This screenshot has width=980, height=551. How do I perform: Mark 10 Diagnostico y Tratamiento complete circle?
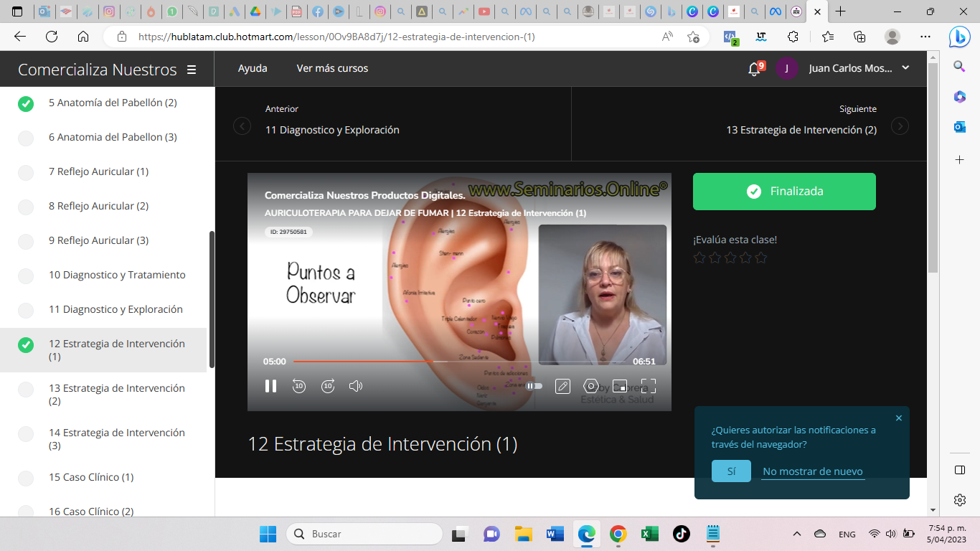(26, 276)
